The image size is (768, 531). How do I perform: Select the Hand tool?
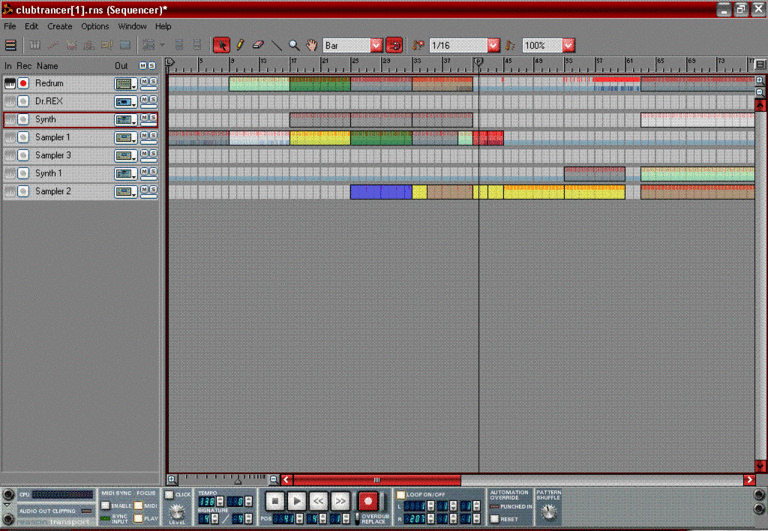pyautogui.click(x=311, y=46)
